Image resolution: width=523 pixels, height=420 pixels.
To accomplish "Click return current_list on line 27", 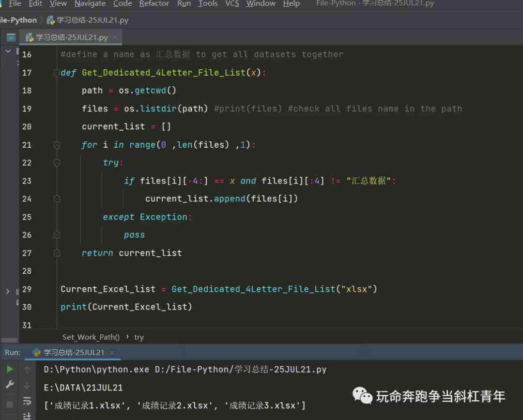I will click(x=132, y=253).
